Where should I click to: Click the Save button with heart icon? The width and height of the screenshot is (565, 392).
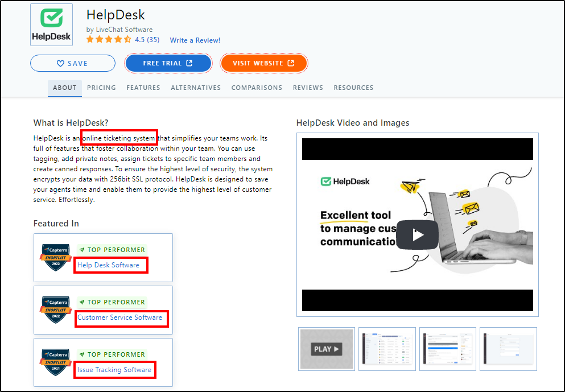pyautogui.click(x=73, y=63)
